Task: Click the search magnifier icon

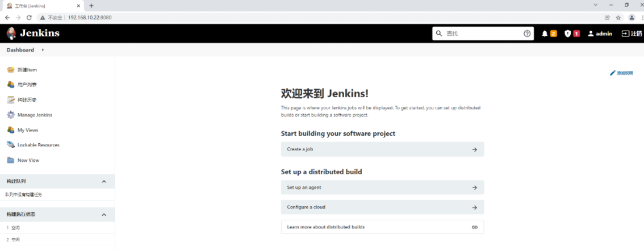Action: [x=438, y=34]
